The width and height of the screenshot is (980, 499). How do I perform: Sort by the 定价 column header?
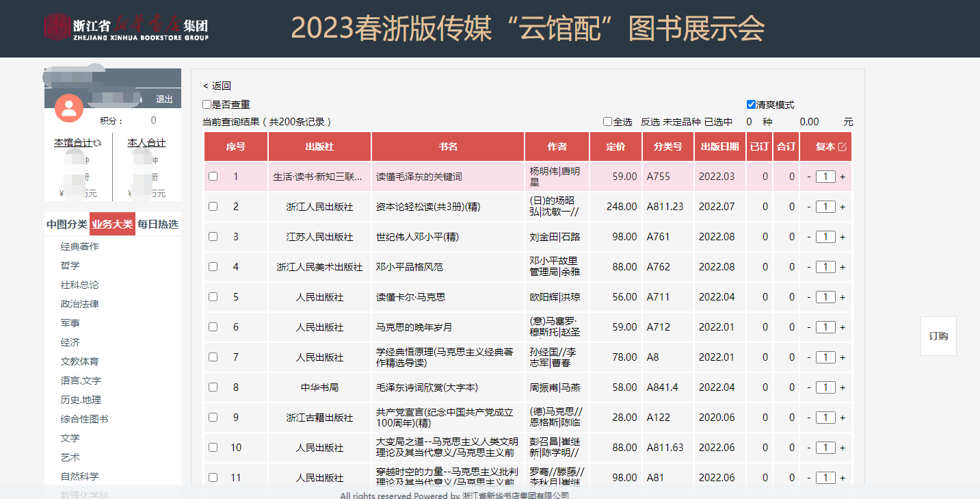tap(616, 146)
